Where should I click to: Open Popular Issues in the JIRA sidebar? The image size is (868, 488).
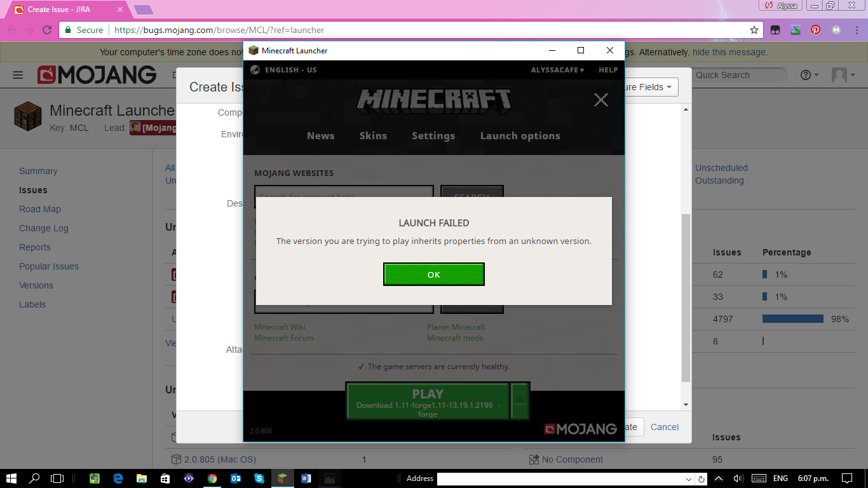point(49,266)
